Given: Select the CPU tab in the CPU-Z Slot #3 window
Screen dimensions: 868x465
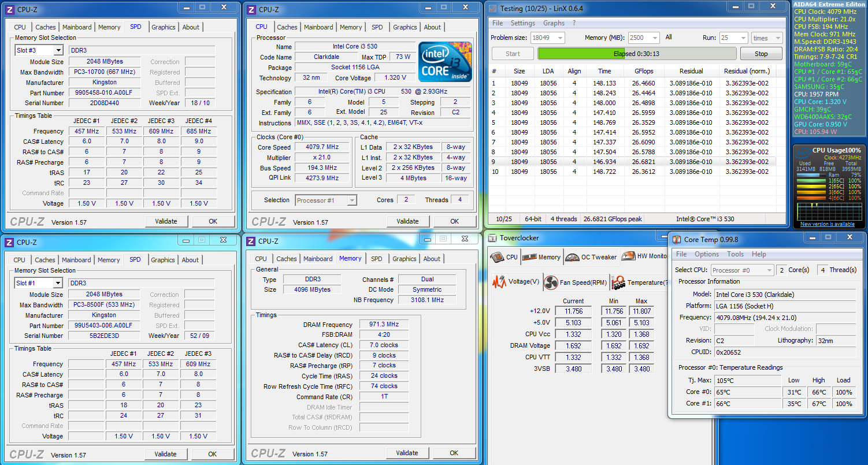Looking at the screenshot, I should tap(20, 27).
